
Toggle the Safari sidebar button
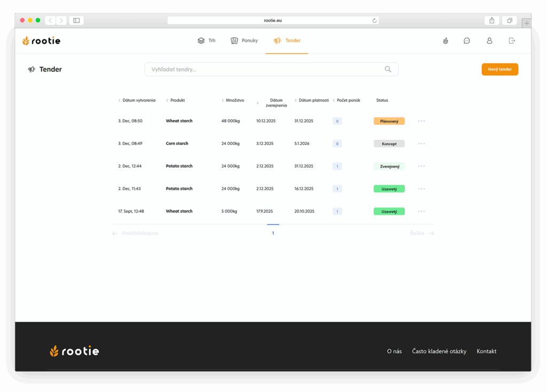(76, 20)
